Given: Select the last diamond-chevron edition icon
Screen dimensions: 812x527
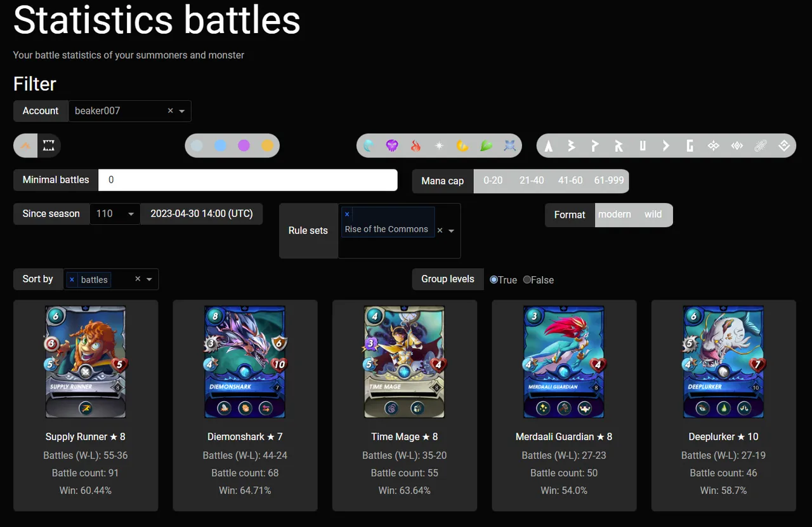Looking at the screenshot, I should click(x=784, y=146).
